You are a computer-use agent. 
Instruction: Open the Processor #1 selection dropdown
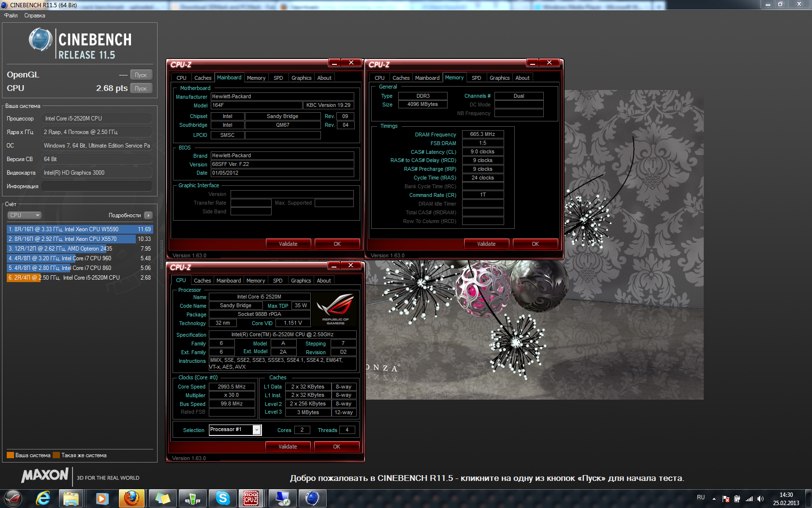(235, 430)
